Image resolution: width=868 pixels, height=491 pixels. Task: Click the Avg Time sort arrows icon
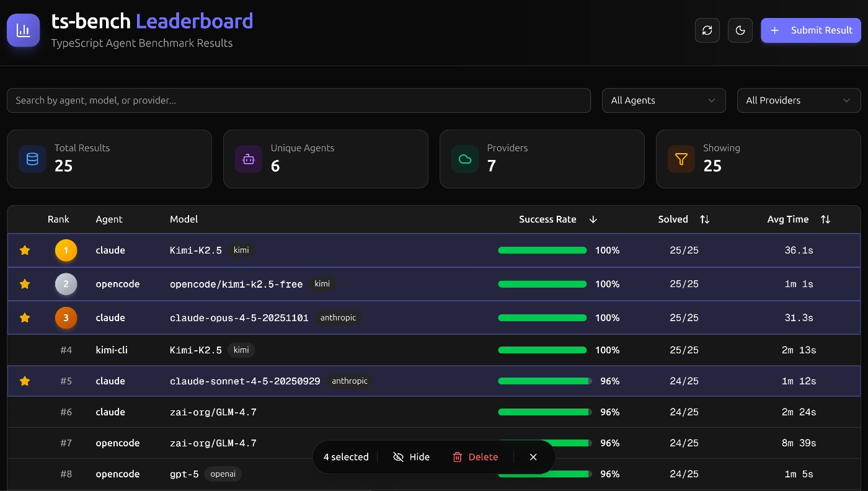tap(825, 219)
